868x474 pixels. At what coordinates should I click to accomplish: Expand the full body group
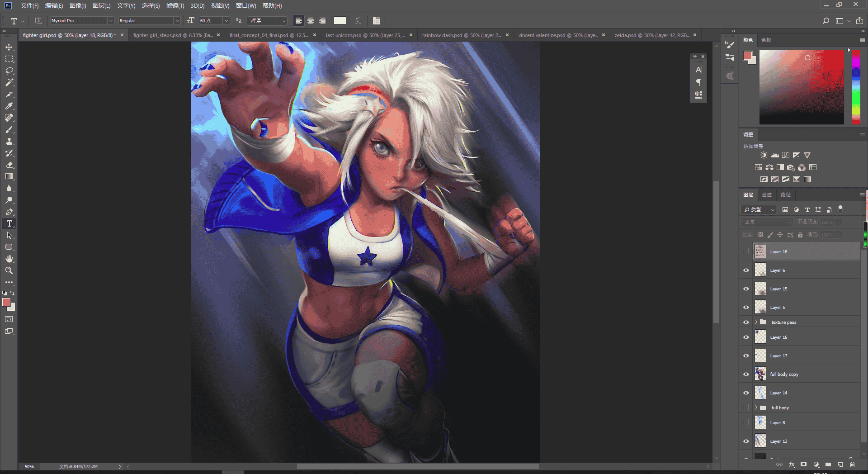pos(756,408)
